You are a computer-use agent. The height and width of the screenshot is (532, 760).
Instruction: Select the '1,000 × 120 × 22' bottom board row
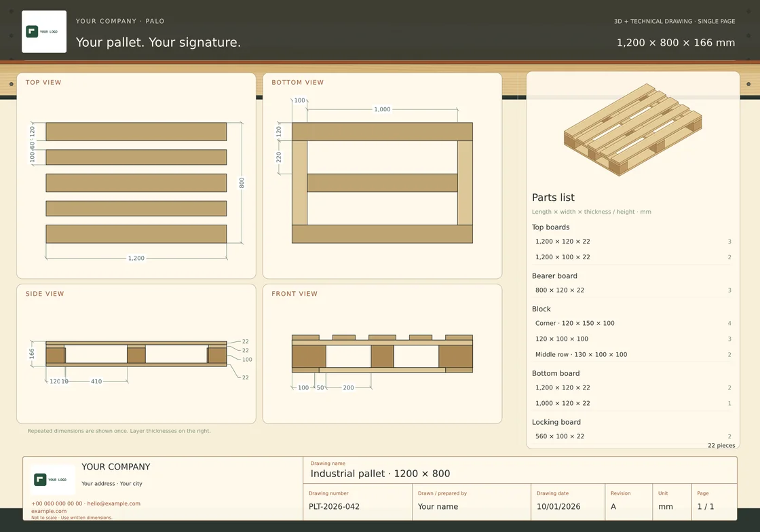click(x=632, y=403)
